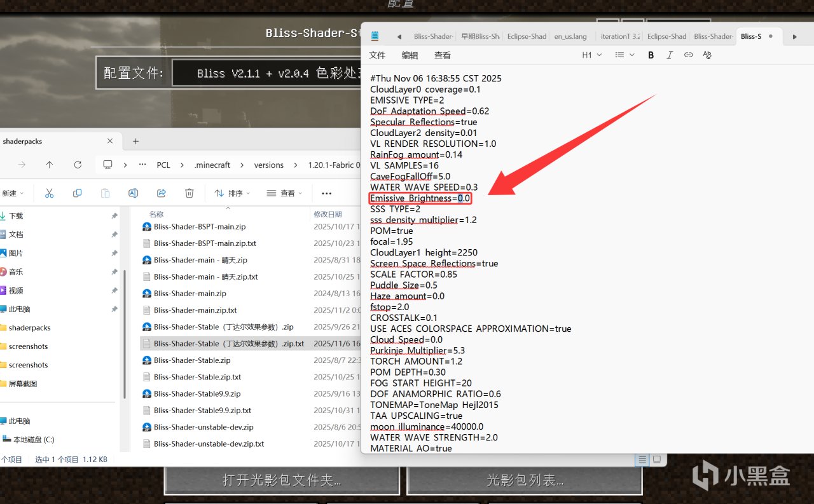The image size is (814, 504).
Task: Open the 编辑 menu in Notepad
Action: tap(410, 55)
